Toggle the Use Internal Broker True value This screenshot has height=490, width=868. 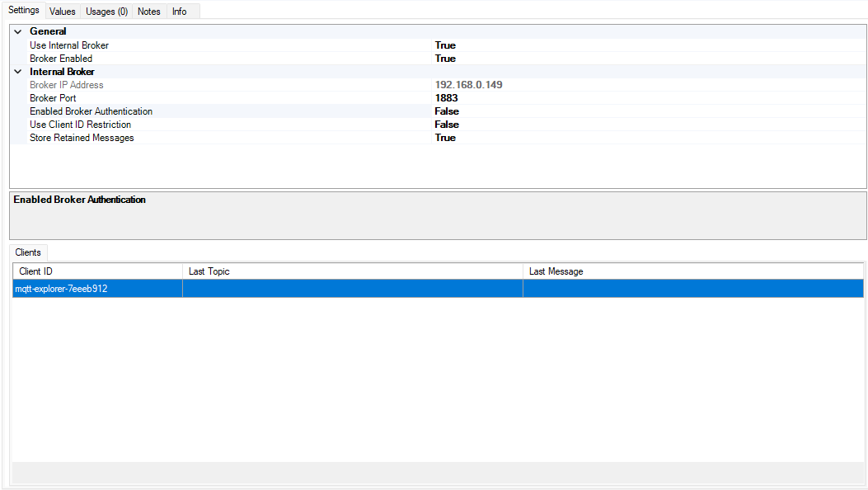[x=445, y=45]
